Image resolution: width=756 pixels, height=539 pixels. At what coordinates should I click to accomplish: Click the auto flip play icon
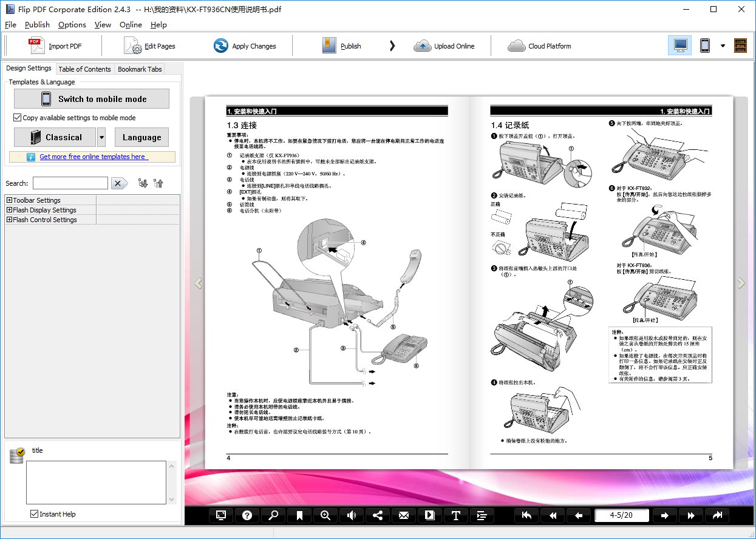430,515
